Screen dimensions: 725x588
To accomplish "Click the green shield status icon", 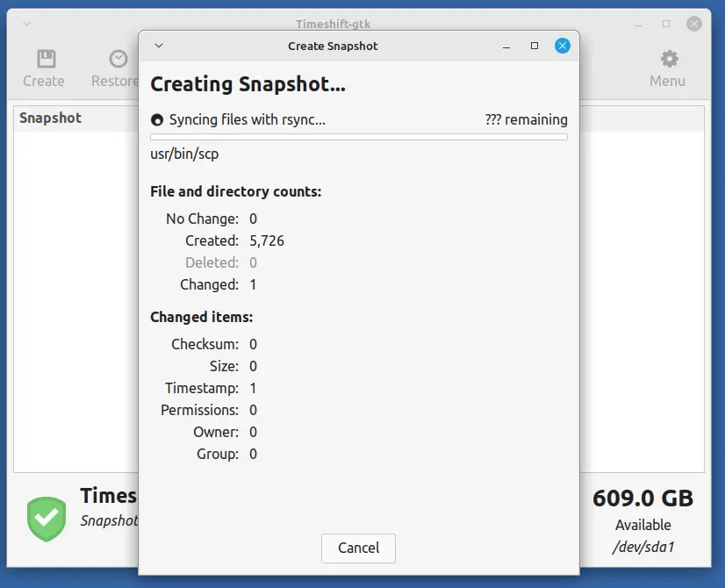I will click(x=47, y=519).
